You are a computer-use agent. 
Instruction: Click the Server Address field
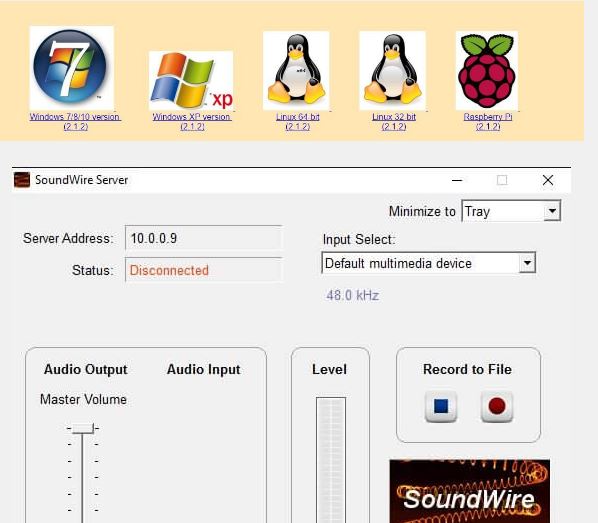[x=204, y=238]
